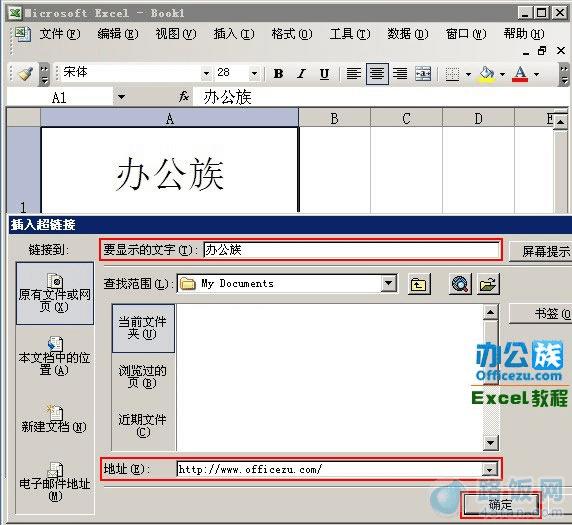Select 原有文件或网页 link type
The height and width of the screenshot is (525, 572).
coord(55,293)
